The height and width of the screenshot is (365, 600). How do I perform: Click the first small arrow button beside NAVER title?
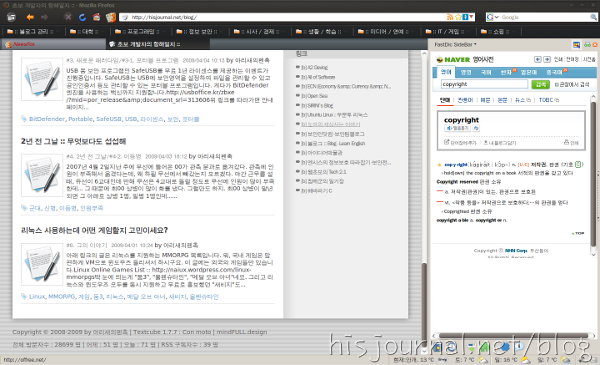click(538, 59)
